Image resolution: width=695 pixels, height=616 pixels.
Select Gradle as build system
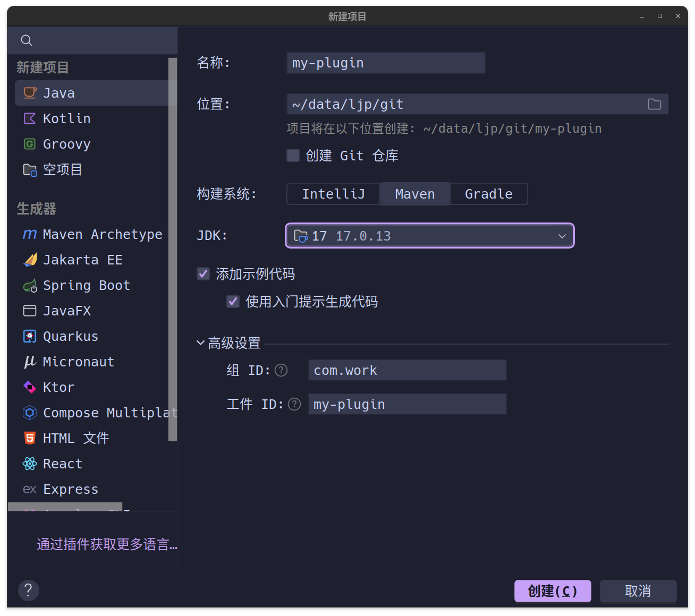488,194
